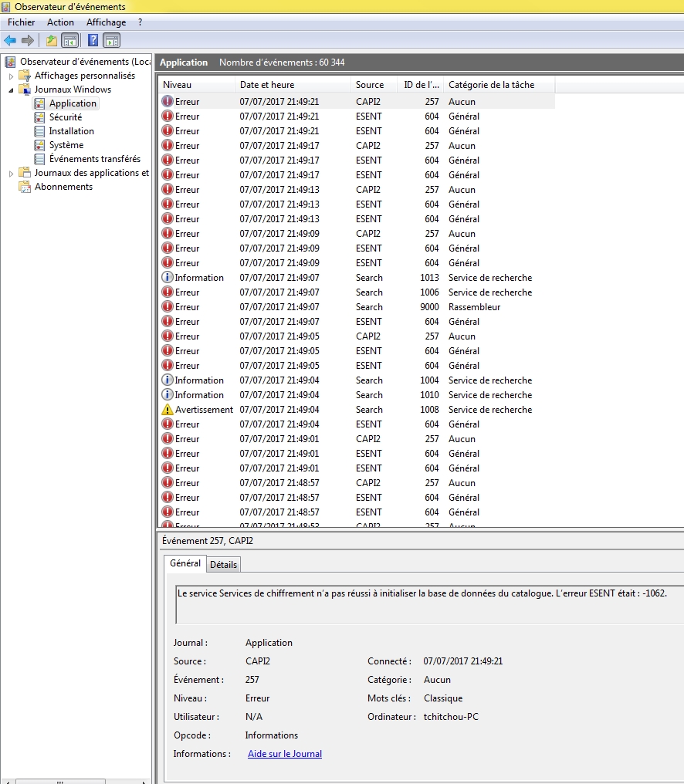Viewport: 684px width, 784px height.
Task: Expand the Affichages personnalisés tree node
Action: point(11,76)
